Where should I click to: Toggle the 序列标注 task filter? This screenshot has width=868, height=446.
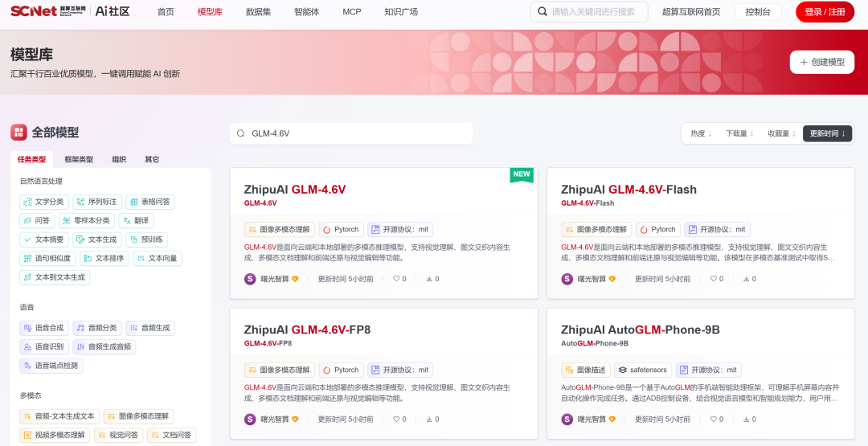[97, 202]
